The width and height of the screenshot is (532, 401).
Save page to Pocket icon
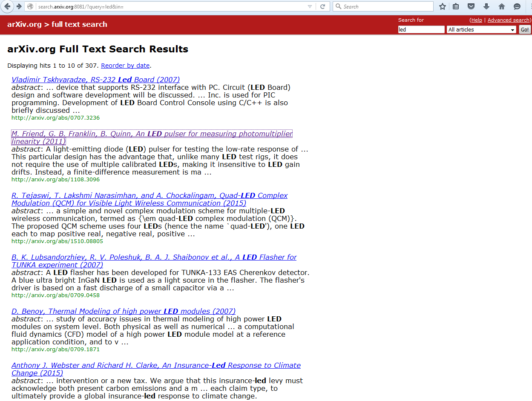pos(471,6)
